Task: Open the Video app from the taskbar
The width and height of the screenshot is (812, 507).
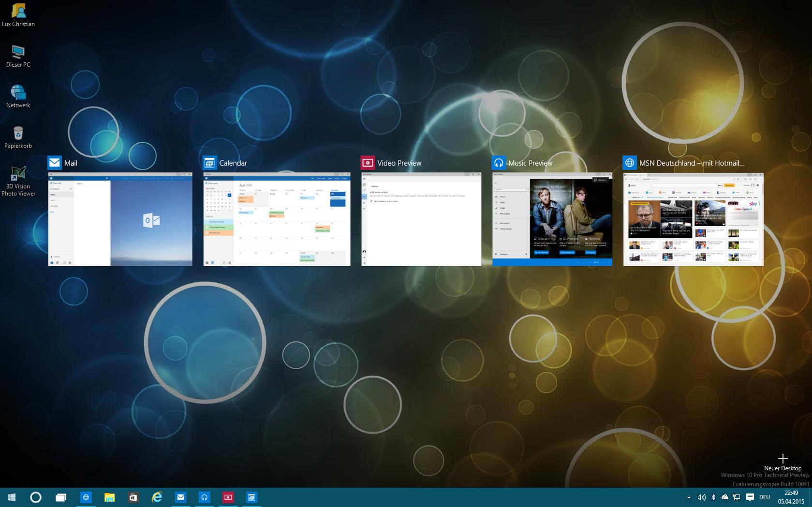Action: (x=228, y=497)
